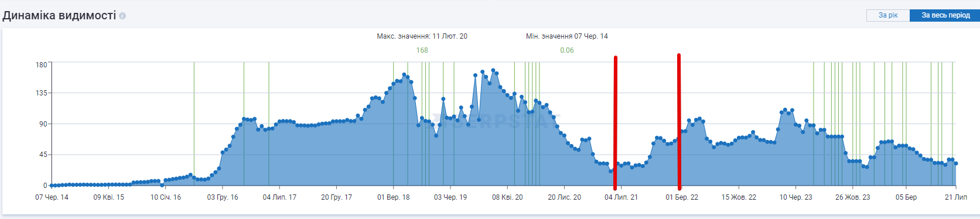This screenshot has width=980, height=219.
Task: Click the x-axis label 10 Чер. 23
Action: [795, 197]
